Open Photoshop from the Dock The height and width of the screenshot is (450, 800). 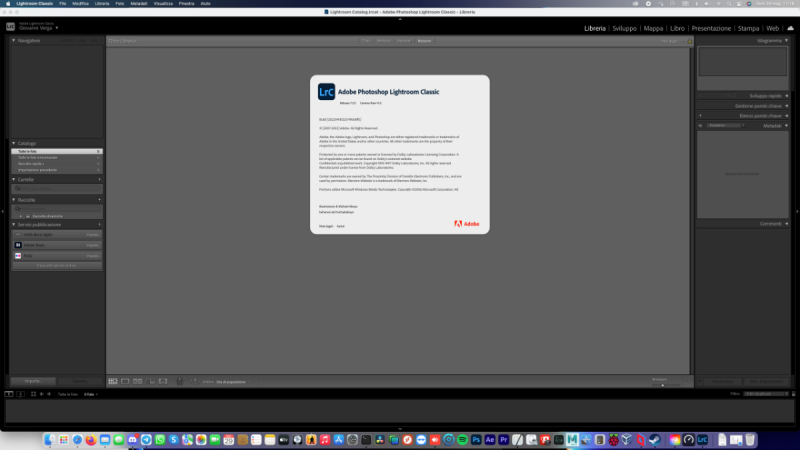tap(476, 440)
